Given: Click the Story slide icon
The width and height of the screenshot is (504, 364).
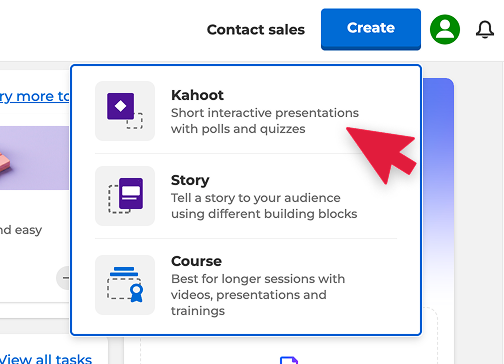Looking at the screenshot, I should [125, 196].
